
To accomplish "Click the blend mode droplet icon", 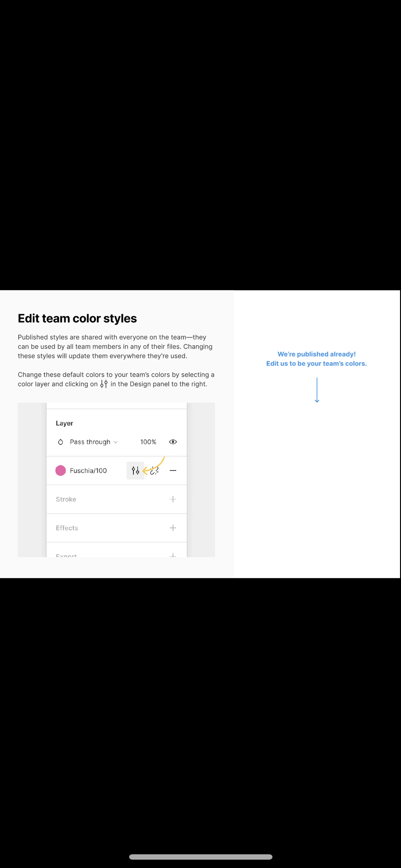I will pos(61,442).
